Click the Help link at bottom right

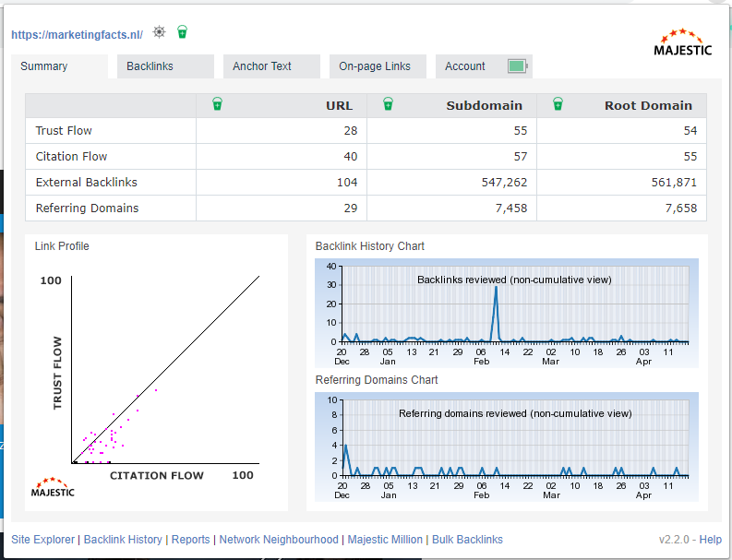[x=710, y=540]
